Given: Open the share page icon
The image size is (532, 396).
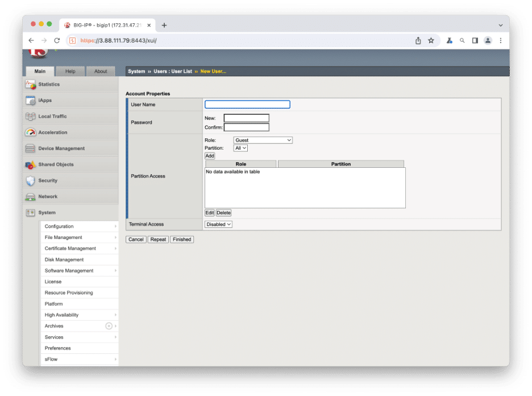Looking at the screenshot, I should click(418, 40).
